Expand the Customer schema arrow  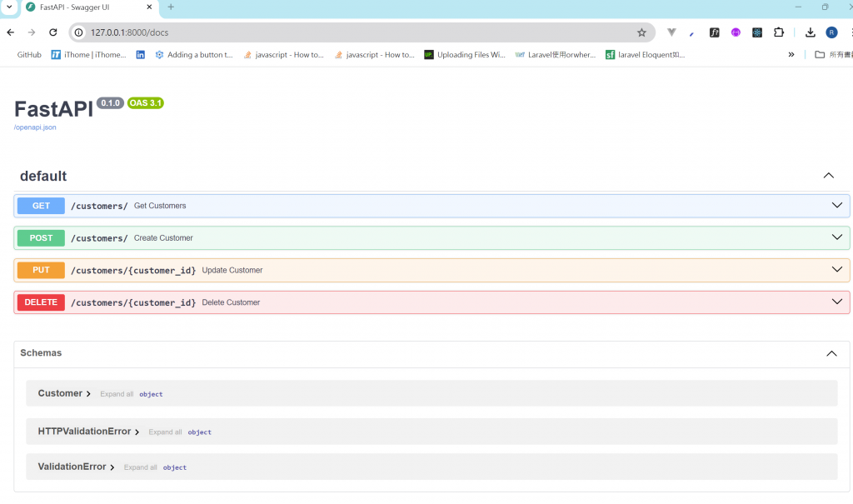88,394
